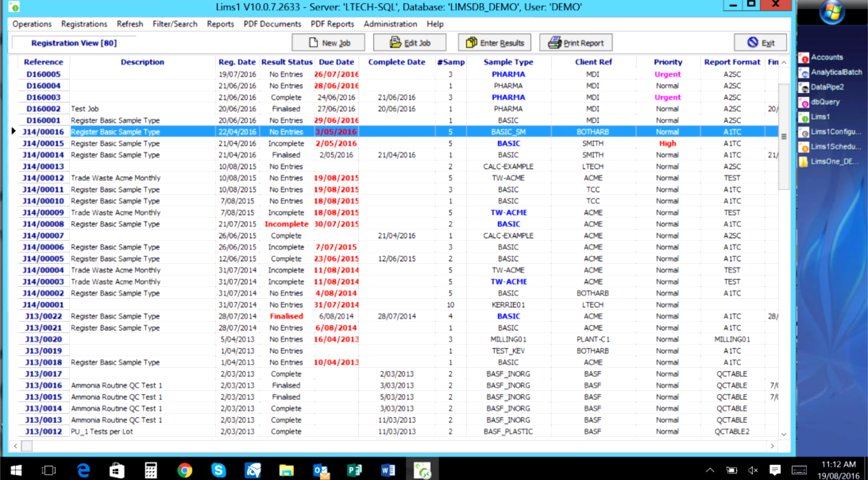Open Calculator from the taskbar
Screen dimensions: 868x480
pyautogui.click(x=151, y=470)
